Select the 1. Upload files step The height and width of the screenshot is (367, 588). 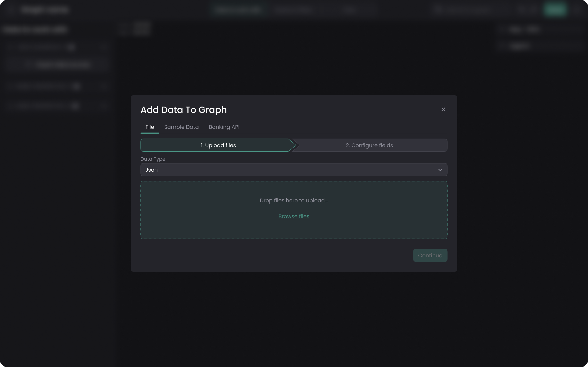218,145
